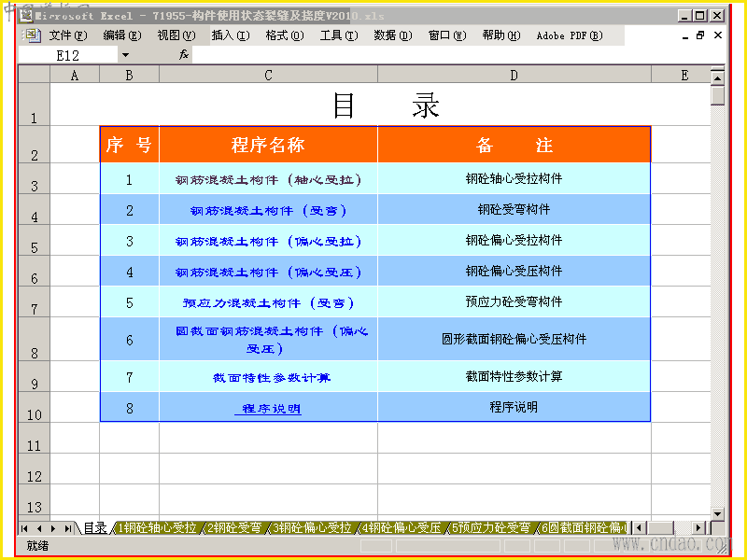Click previous sheet tab navigation arrow
747x560 pixels.
39,528
